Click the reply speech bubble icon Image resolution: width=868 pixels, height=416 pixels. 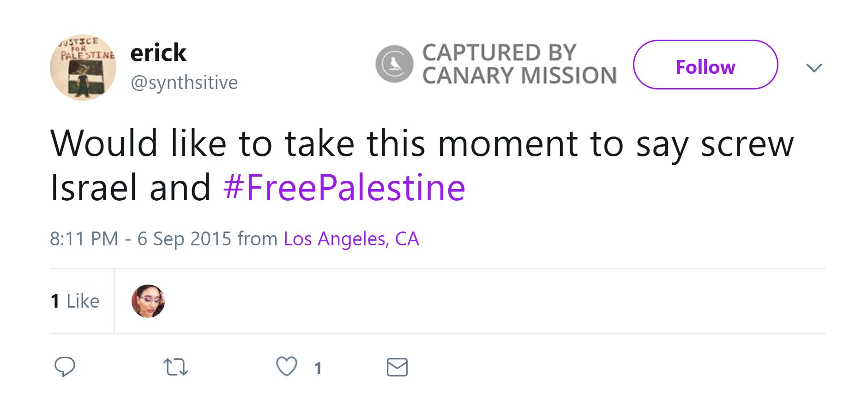pos(65,367)
